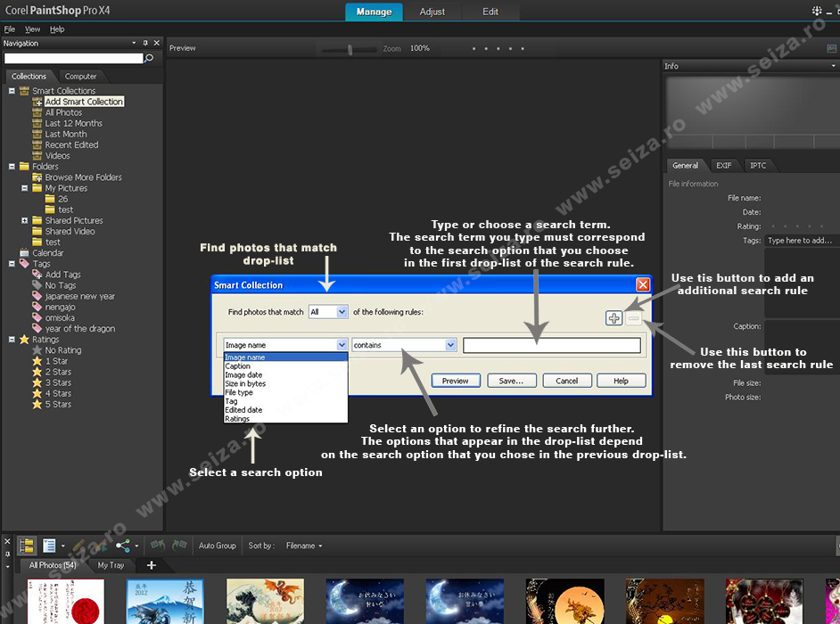The image size is (840, 624).
Task: Click the minus icon to remove the last search rule
Action: [631, 317]
